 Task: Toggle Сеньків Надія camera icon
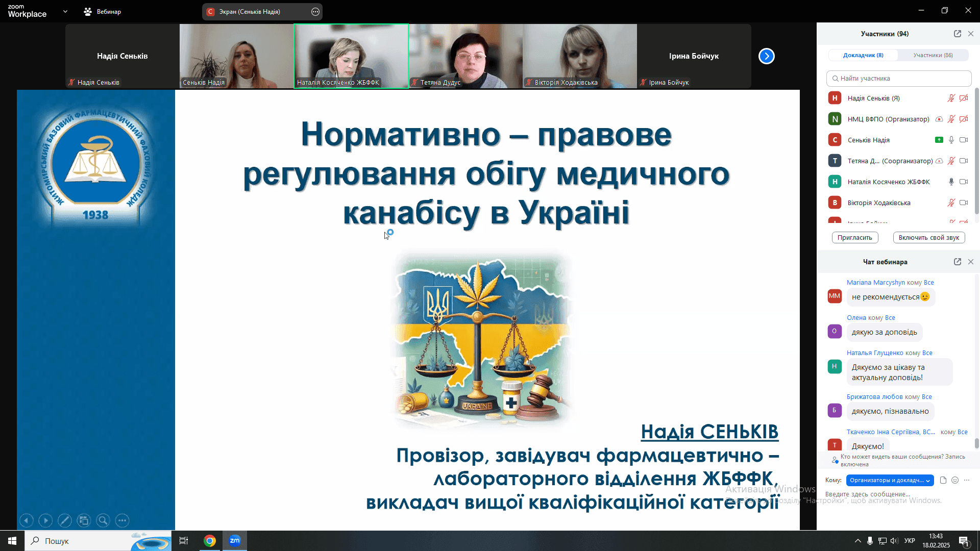point(964,140)
